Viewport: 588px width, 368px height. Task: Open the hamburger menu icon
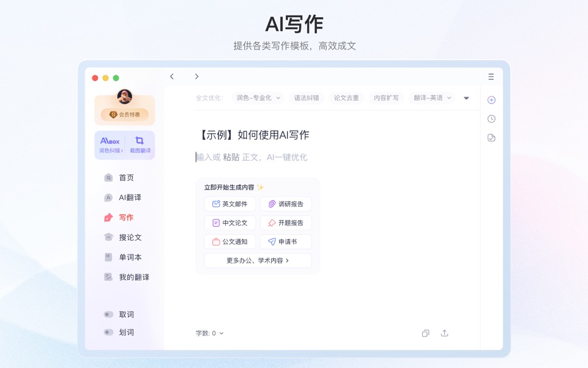pyautogui.click(x=491, y=77)
